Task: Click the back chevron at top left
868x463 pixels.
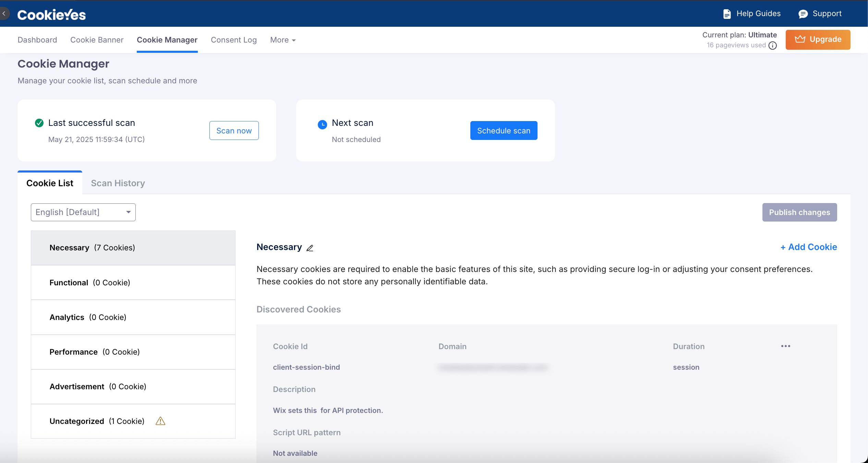Action: point(4,13)
